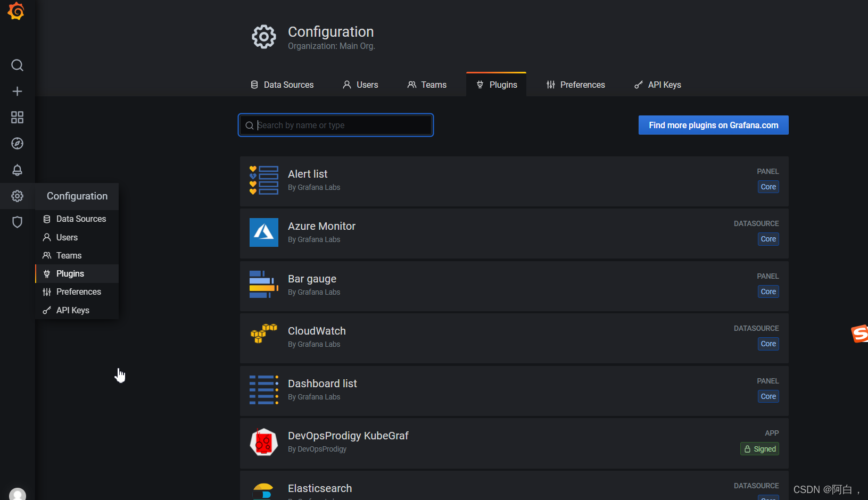
Task: Click the Signed badge on KubeGraf
Action: 759,449
